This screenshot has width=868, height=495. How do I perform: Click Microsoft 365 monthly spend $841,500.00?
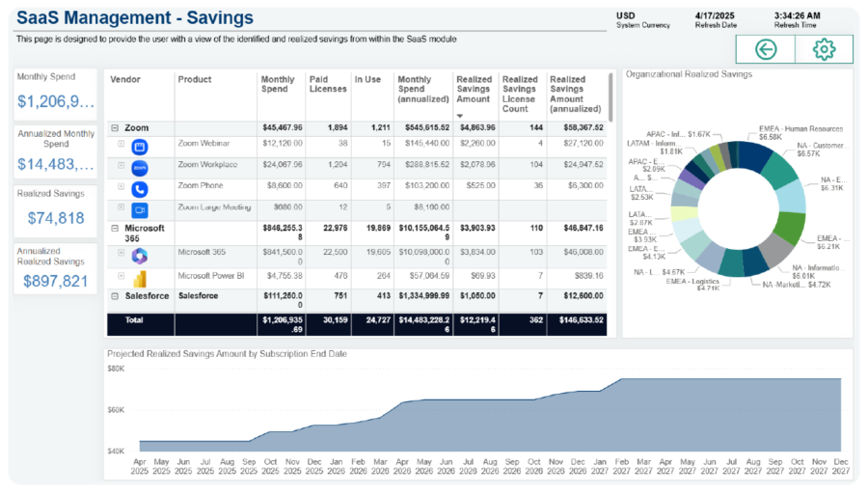pyautogui.click(x=283, y=257)
